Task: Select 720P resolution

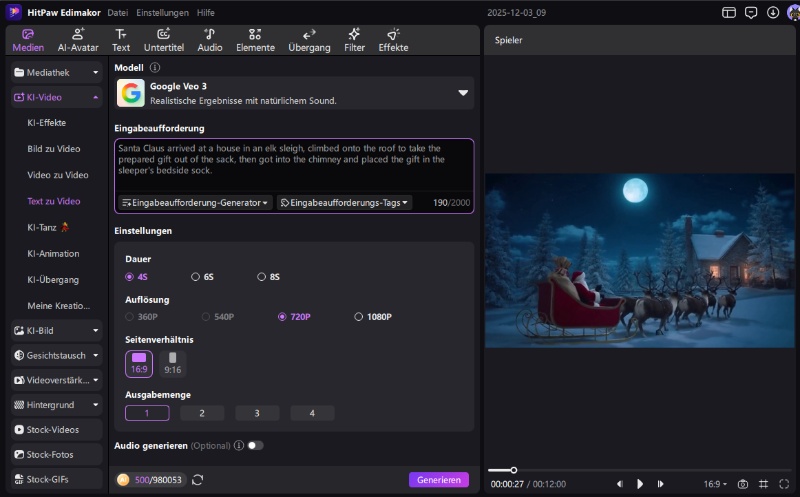Action: click(294, 317)
